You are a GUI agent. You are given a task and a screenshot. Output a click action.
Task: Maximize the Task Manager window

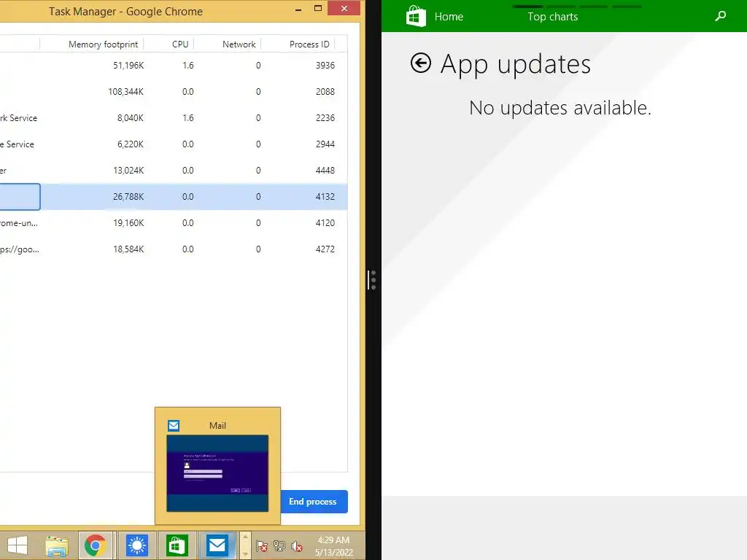[318, 8]
